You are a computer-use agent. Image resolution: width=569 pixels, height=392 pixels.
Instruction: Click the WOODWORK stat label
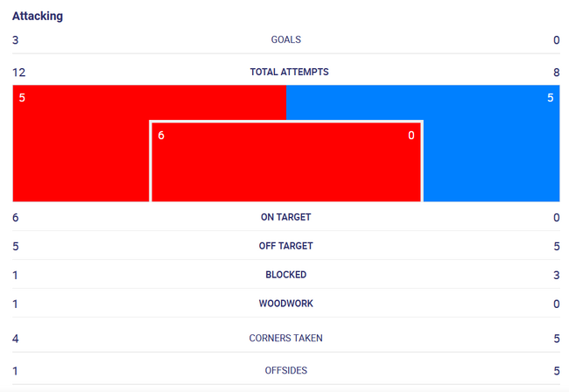pos(286,303)
